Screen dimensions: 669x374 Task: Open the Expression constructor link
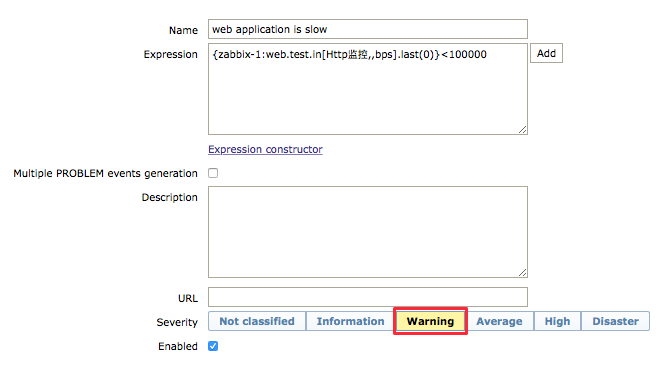tap(265, 149)
